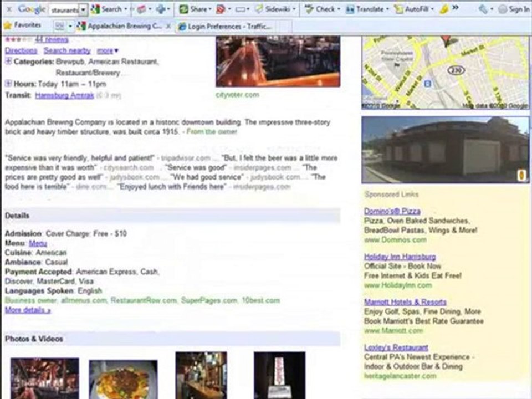The width and height of the screenshot is (532, 399).
Task: Open the 44 reviews link
Action: [52, 40]
